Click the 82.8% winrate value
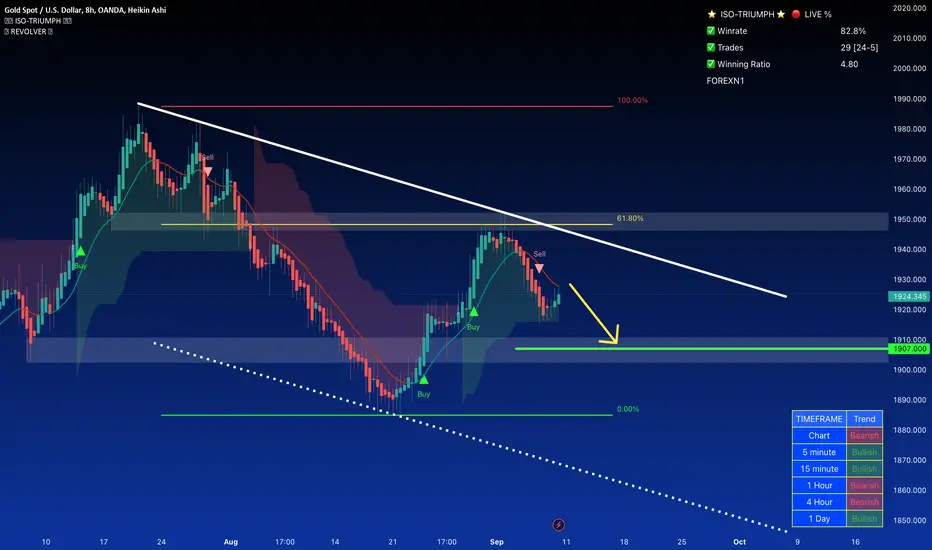This screenshot has height=550, width=932. (853, 31)
